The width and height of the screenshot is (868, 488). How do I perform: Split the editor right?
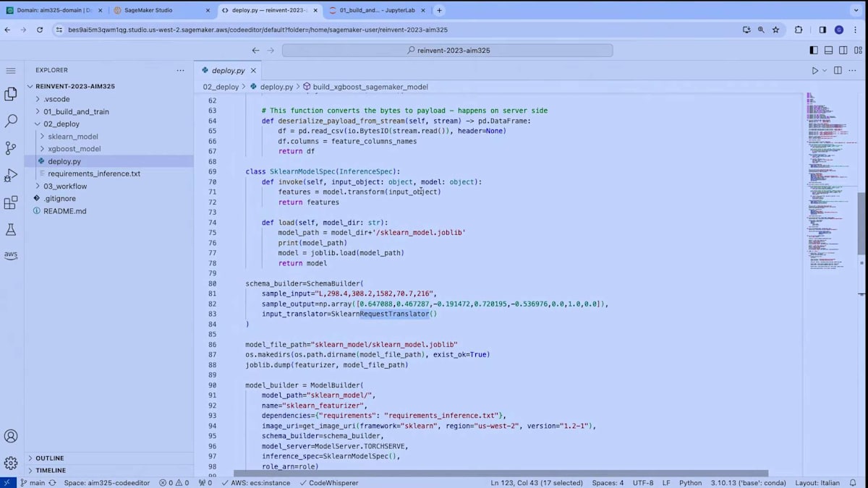click(x=838, y=71)
